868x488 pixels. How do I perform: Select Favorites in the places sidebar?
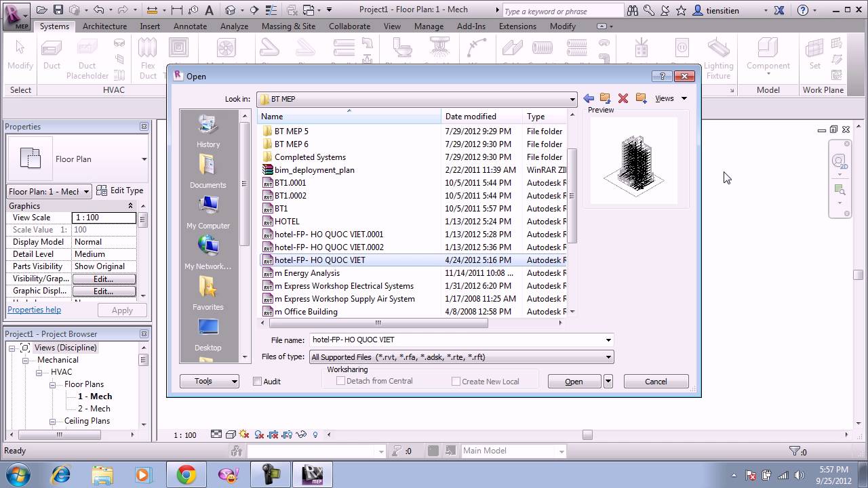[x=208, y=294]
